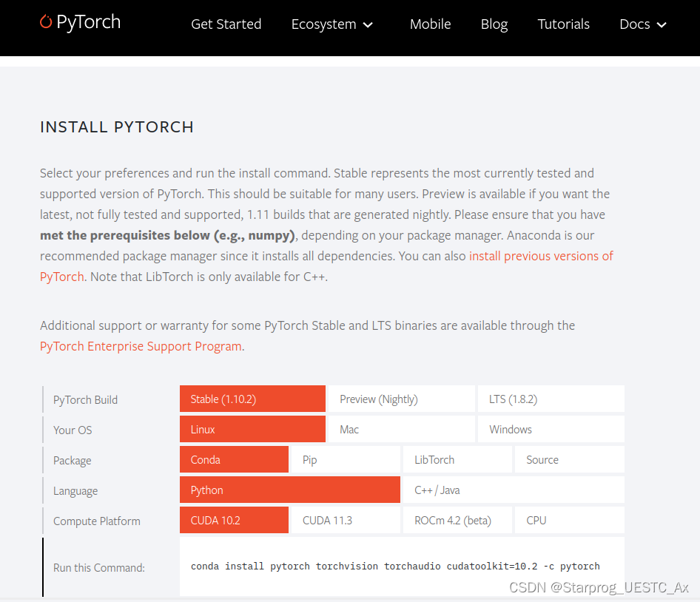This screenshot has height=602, width=700.
Task: Open PyTorch Enterprise Support Program link
Action: pyautogui.click(x=141, y=346)
